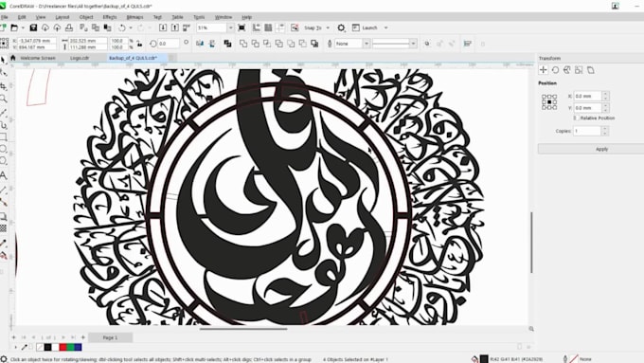644x363 pixels.
Task: Click the cloud upload icon
Action: point(57,27)
